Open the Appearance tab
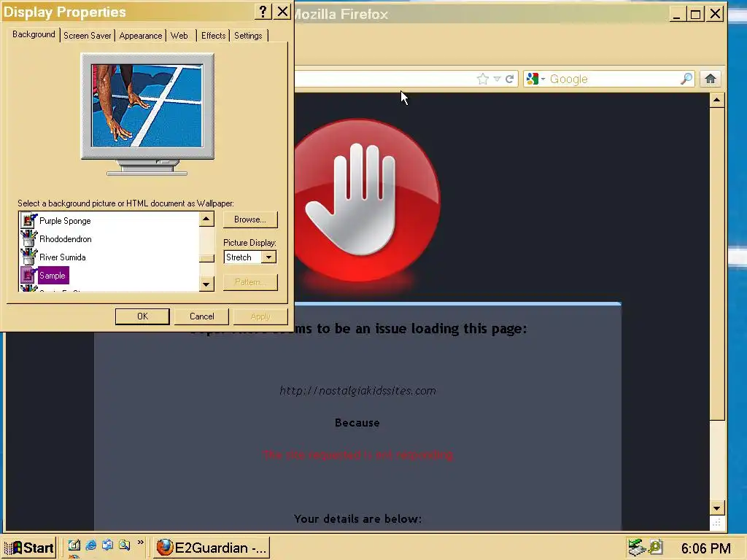The height and width of the screenshot is (560, 747). (x=141, y=36)
